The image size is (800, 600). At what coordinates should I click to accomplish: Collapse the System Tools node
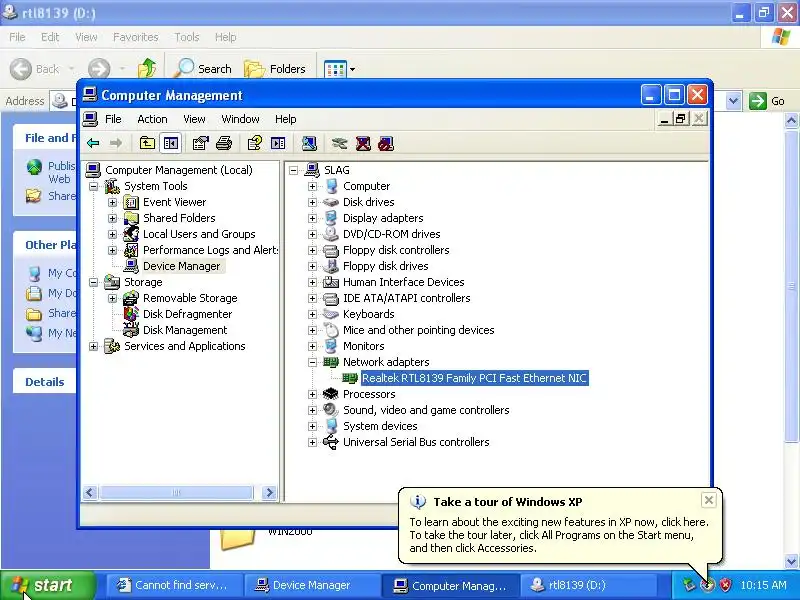(x=93, y=186)
